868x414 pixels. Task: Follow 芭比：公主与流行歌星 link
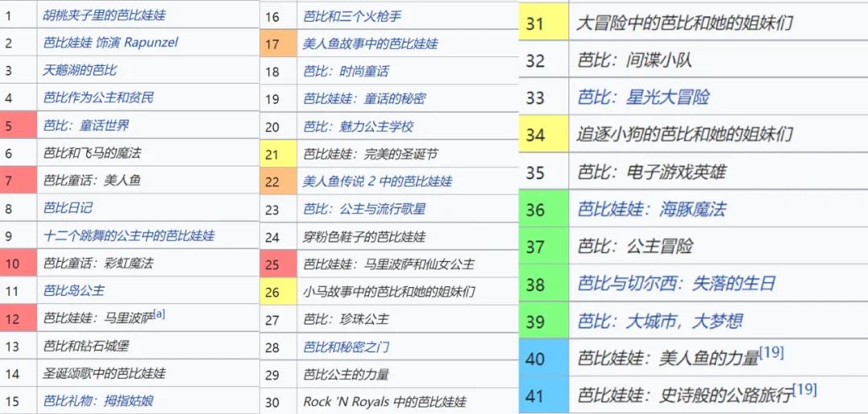(364, 209)
